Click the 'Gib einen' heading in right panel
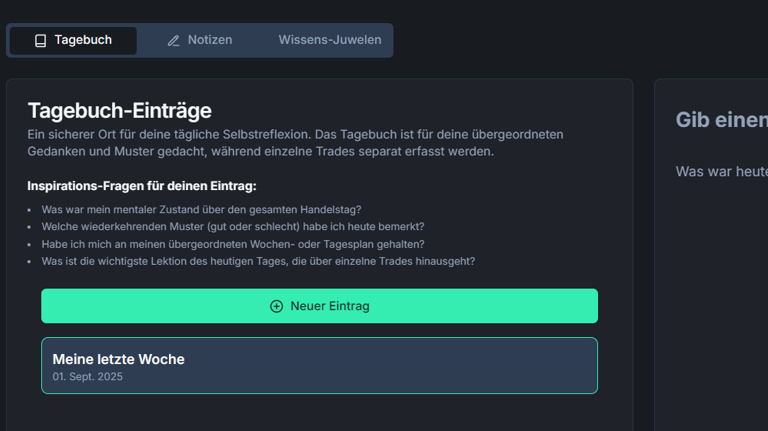 point(721,120)
